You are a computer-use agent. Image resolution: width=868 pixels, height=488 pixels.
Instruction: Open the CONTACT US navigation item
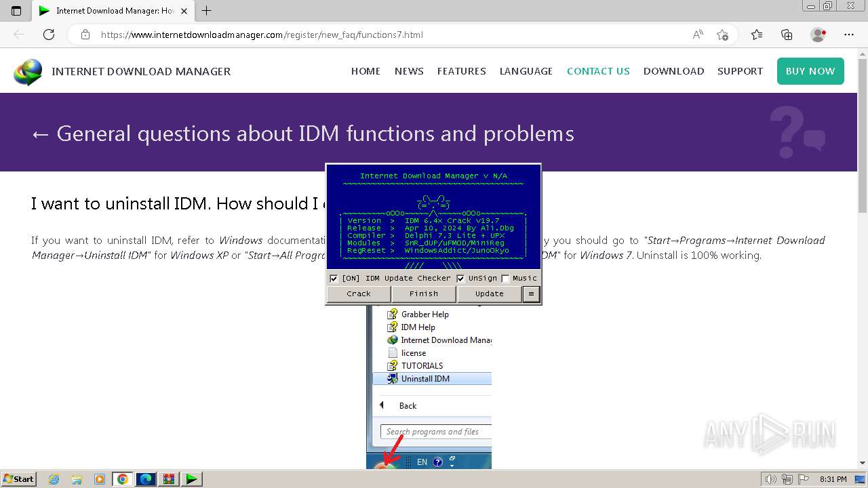598,71
